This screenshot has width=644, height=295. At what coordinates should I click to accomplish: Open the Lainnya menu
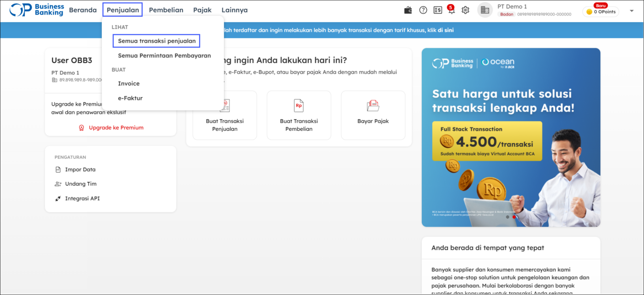tap(234, 10)
